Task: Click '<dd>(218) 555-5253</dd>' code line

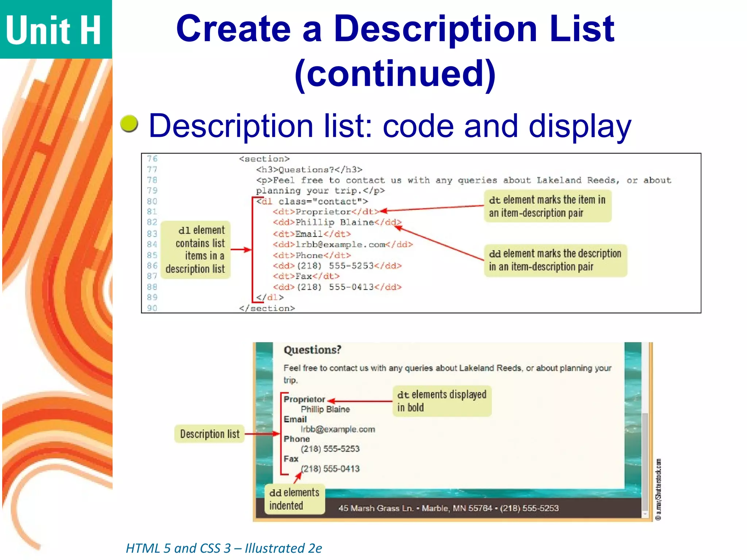Action: click(x=337, y=266)
